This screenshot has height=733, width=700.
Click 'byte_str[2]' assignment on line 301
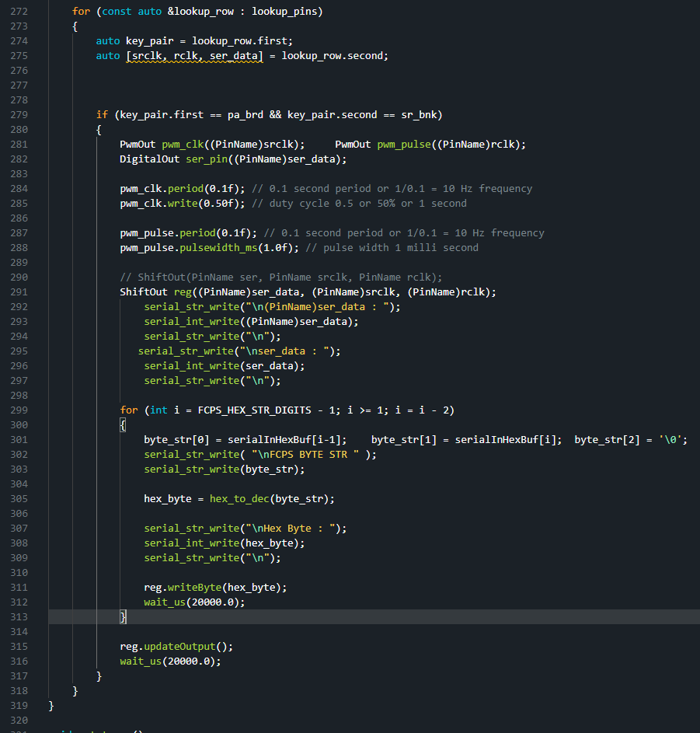click(607, 440)
